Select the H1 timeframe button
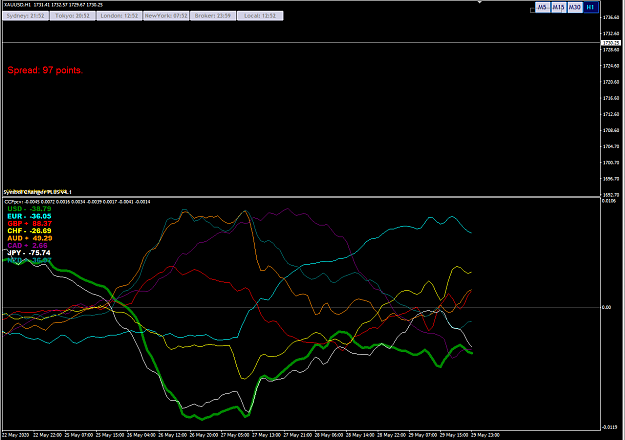 [x=591, y=7]
